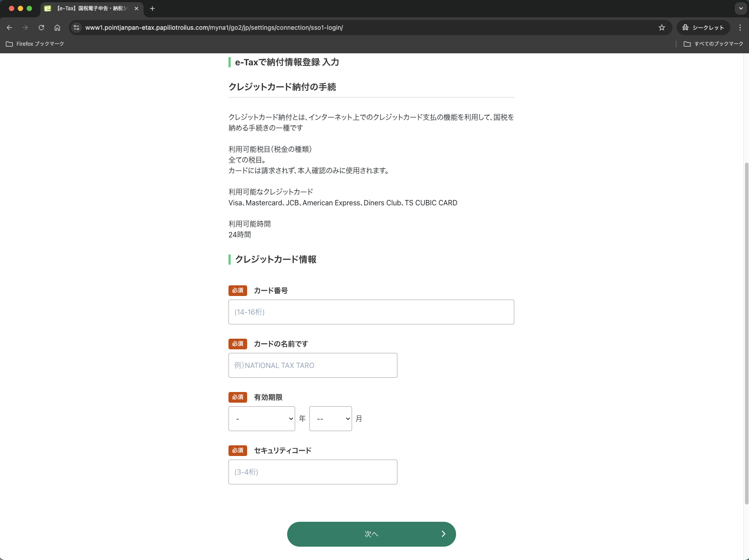
Task: Open the expiration year dropdown
Action: [x=261, y=418]
